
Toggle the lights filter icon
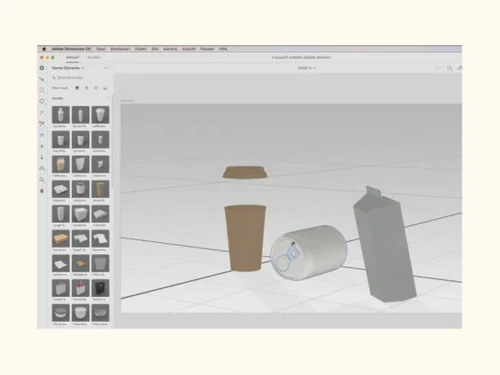click(96, 88)
